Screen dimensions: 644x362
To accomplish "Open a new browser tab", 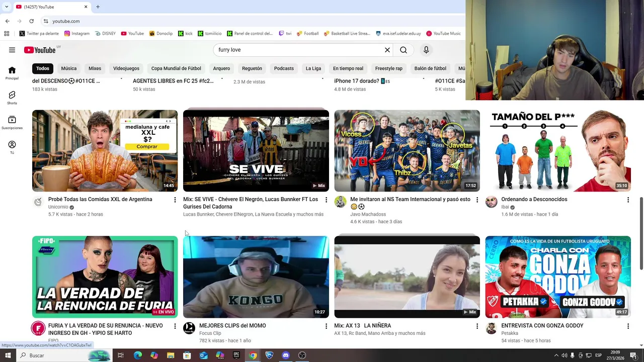I will tap(98, 7).
